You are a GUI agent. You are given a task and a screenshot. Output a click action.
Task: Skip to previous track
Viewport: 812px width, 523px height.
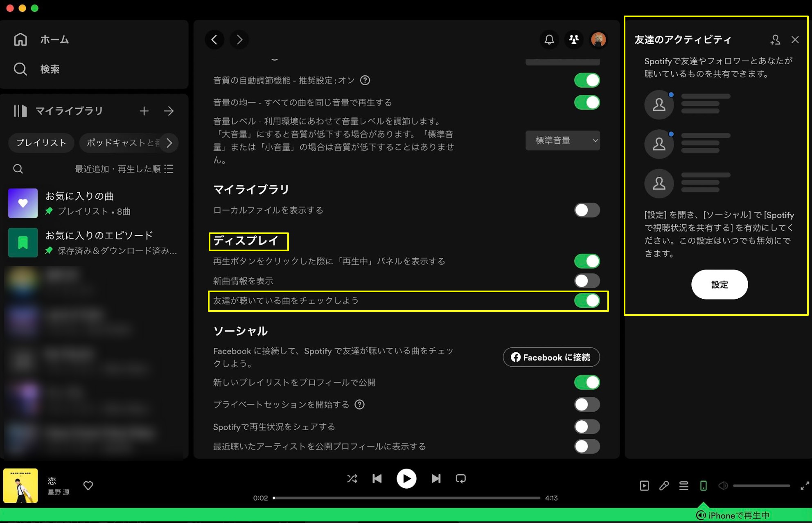[377, 478]
